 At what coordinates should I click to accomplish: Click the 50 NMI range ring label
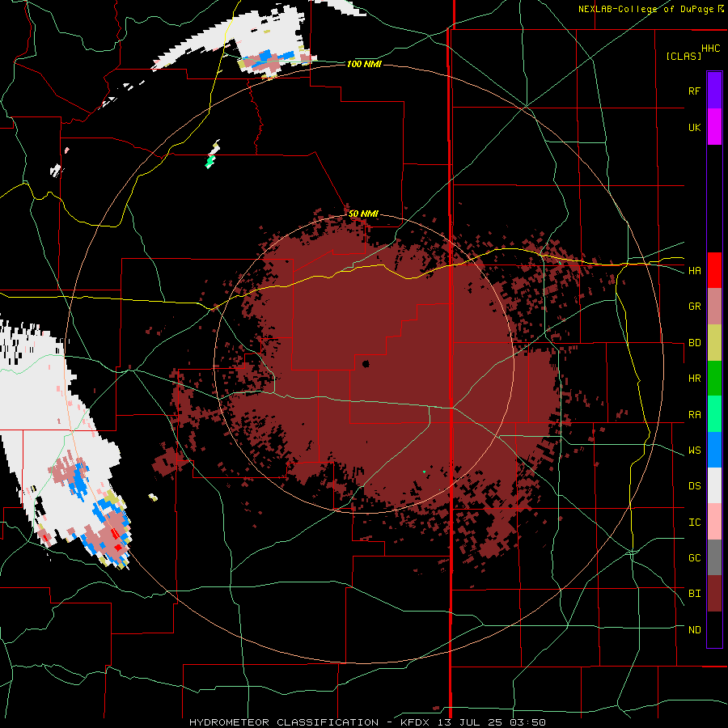363,214
